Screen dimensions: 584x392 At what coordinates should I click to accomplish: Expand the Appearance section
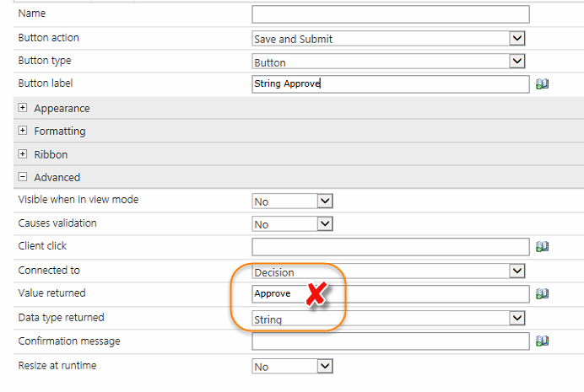click(x=22, y=109)
